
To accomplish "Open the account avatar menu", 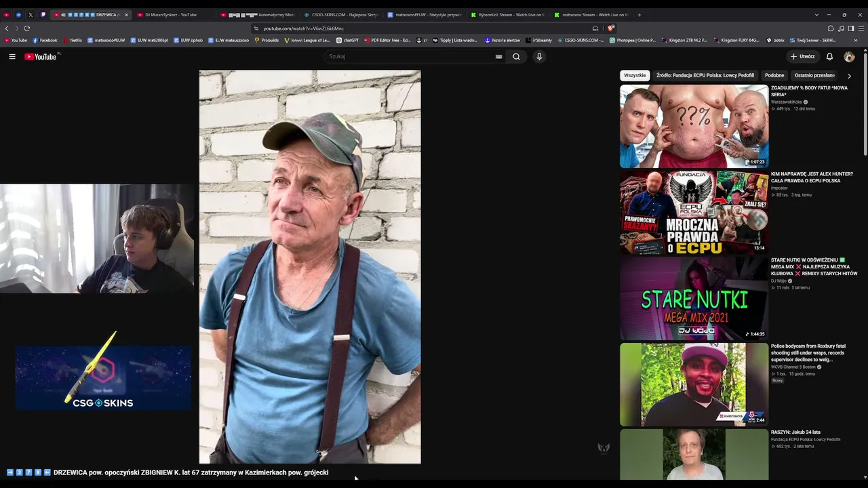I will tap(849, 56).
